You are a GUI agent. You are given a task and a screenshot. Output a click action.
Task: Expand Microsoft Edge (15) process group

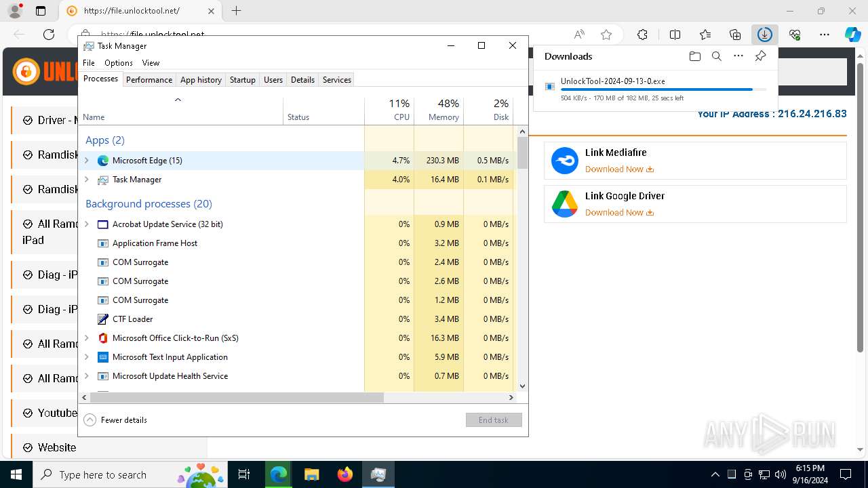point(86,161)
